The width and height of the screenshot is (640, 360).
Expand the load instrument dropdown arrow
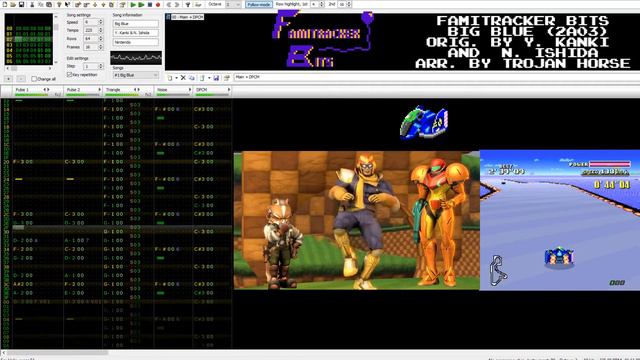coord(209,78)
